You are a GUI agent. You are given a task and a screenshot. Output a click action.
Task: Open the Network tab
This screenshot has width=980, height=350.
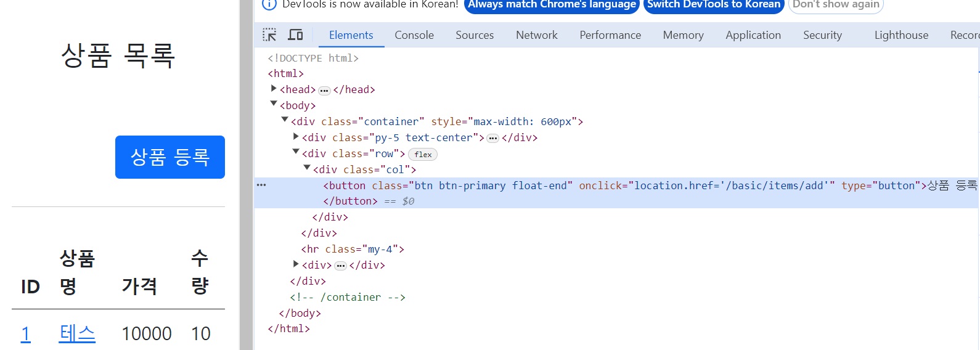(x=537, y=35)
